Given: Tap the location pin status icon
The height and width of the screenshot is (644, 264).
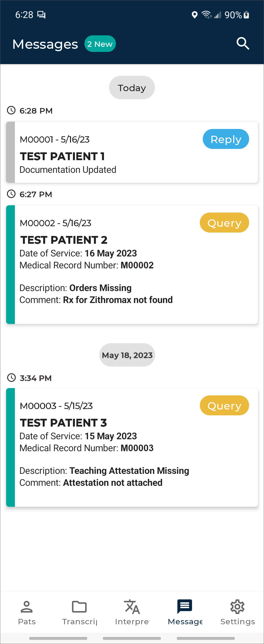Looking at the screenshot, I should pyautogui.click(x=194, y=15).
